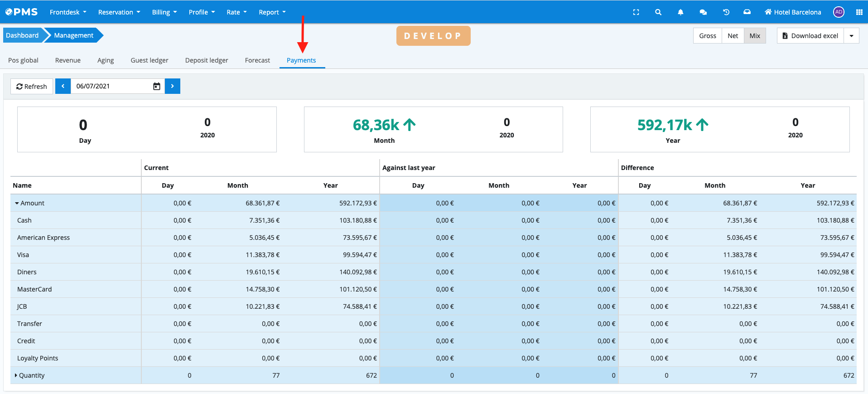Click the history clock icon
Image resolution: width=868 pixels, height=394 pixels.
coord(726,12)
